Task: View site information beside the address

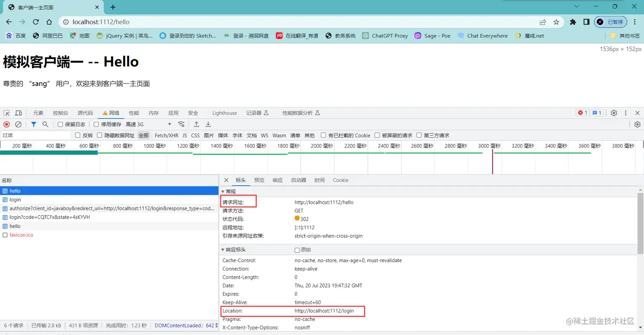Action: (66, 22)
